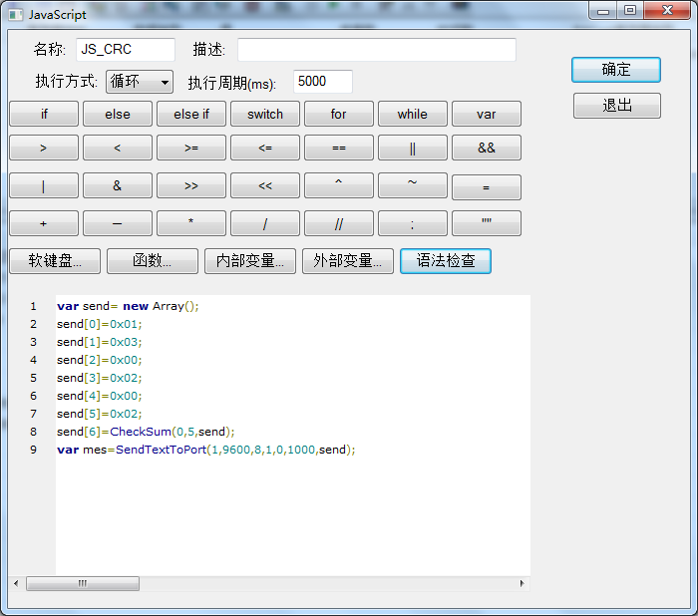Click the 'if' keyword button
This screenshot has height=616, width=698.
click(44, 114)
